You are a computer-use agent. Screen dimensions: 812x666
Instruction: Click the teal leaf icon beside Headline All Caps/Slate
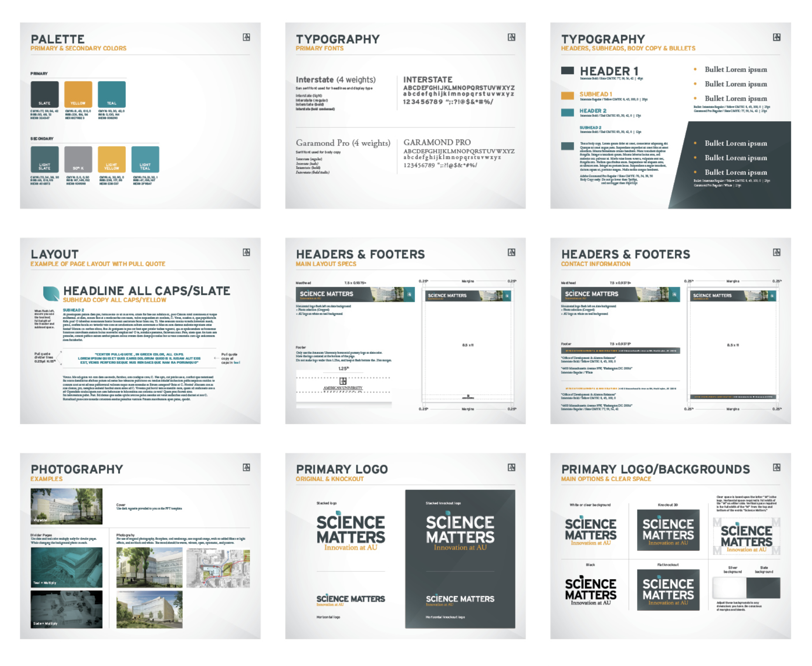pos(51,293)
